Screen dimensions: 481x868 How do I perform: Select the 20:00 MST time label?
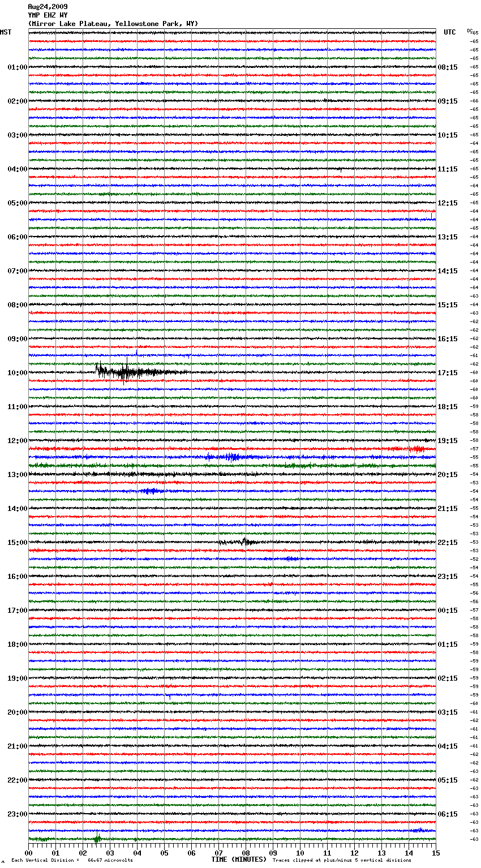click(x=18, y=712)
